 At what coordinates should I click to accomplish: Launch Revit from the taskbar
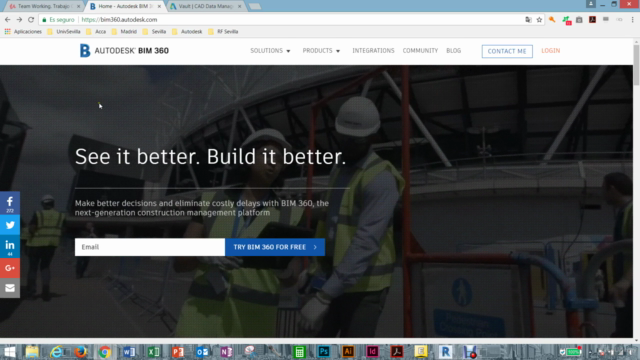pyautogui.click(x=445, y=352)
